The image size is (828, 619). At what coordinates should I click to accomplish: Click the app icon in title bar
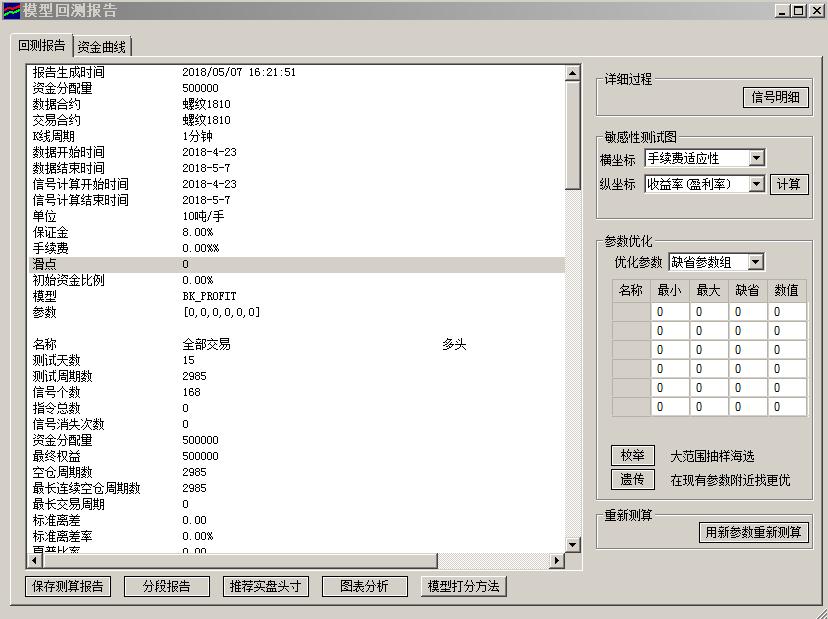pos(11,11)
